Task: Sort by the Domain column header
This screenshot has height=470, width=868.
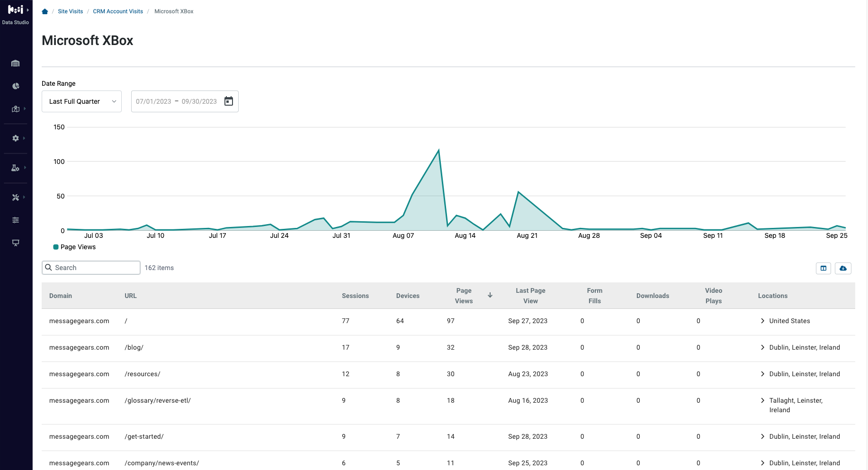Action: tap(61, 296)
